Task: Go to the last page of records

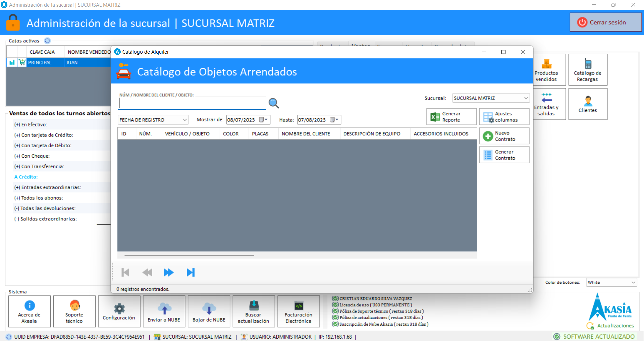Action: pyautogui.click(x=191, y=273)
